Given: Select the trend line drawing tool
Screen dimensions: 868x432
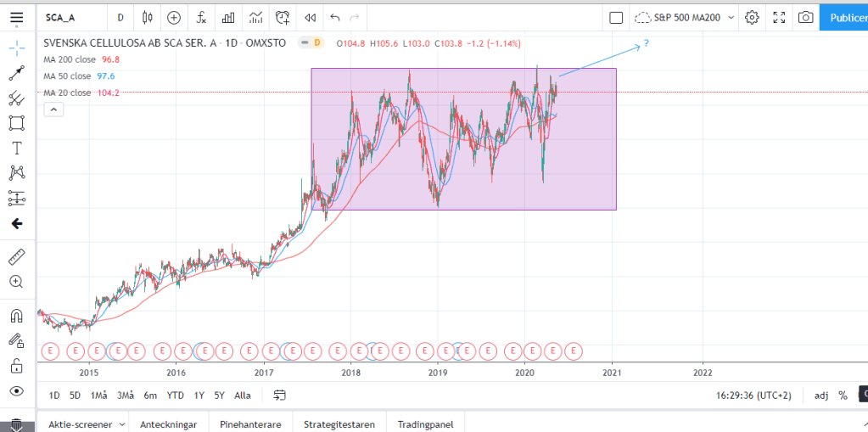Looking at the screenshot, I should tap(16, 74).
